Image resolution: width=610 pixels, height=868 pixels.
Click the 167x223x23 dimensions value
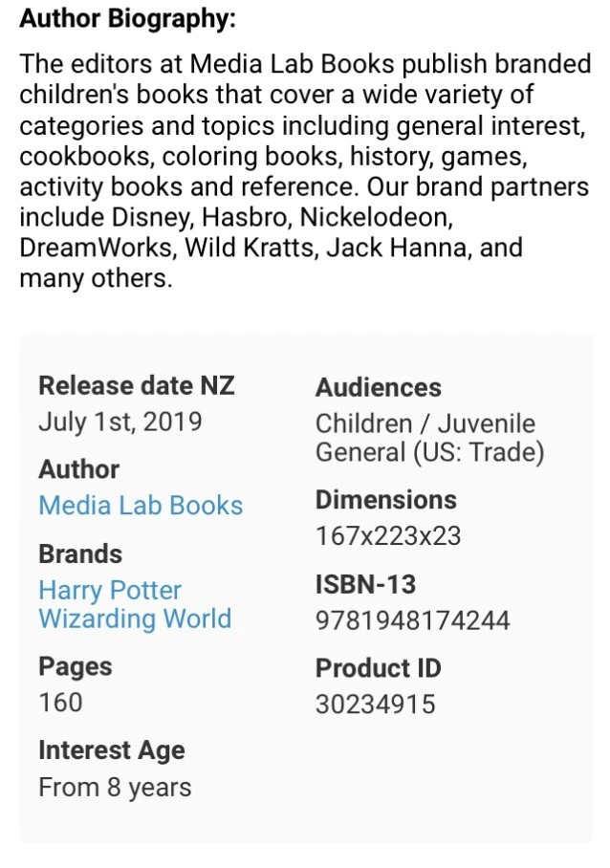pos(388,535)
